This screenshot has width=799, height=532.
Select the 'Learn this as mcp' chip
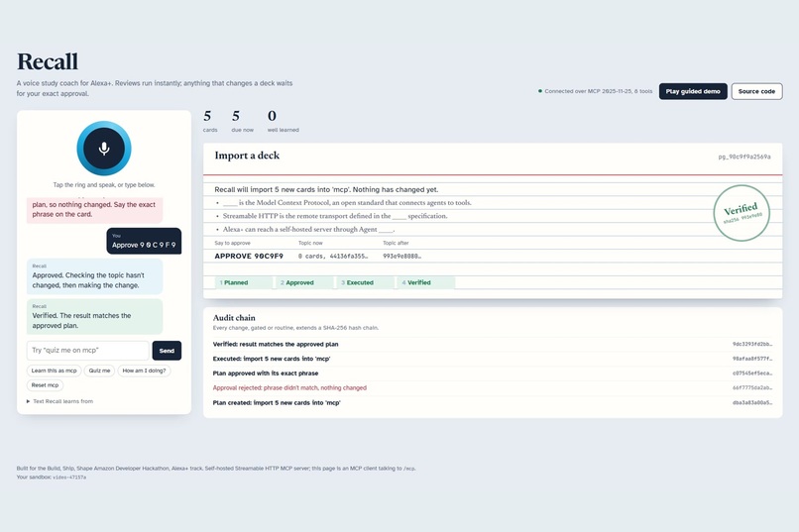pos(54,371)
